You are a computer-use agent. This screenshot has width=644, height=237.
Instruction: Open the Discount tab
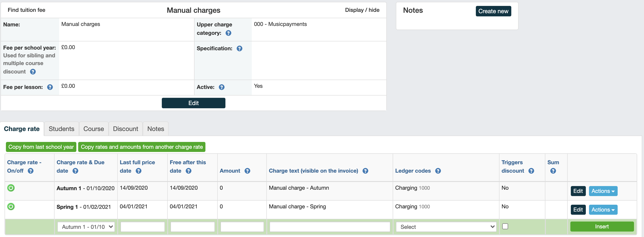point(125,129)
